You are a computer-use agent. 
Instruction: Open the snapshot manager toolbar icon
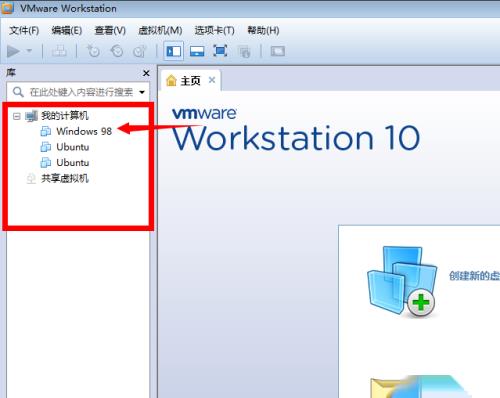[x=140, y=51]
